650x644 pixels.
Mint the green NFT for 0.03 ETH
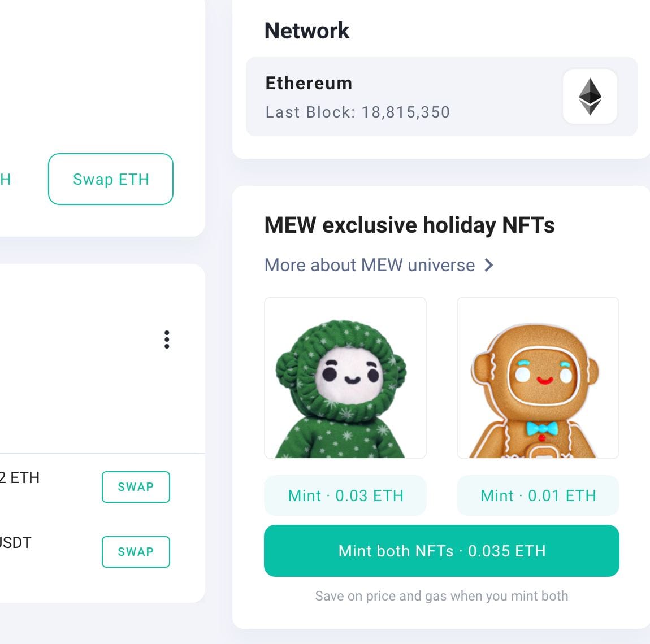tap(345, 495)
